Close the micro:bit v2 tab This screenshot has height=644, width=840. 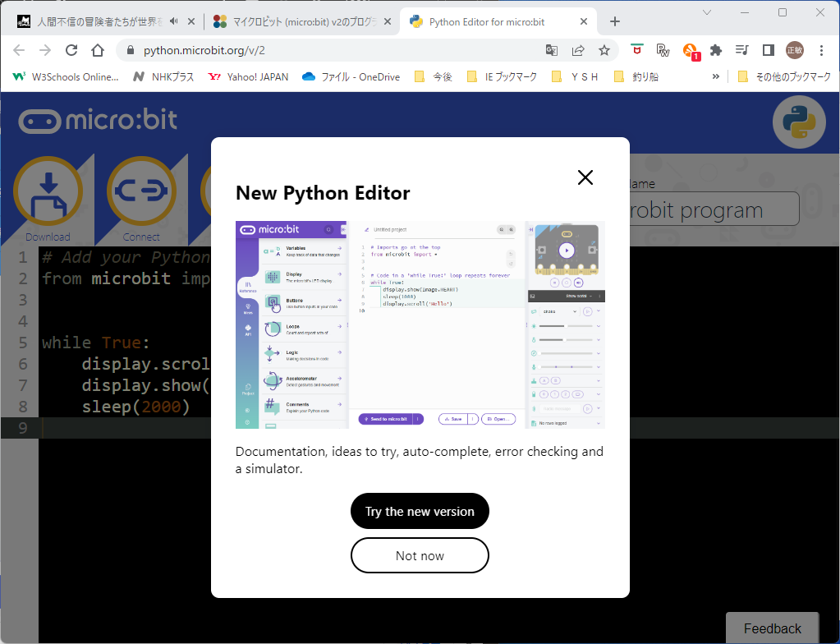(388, 21)
